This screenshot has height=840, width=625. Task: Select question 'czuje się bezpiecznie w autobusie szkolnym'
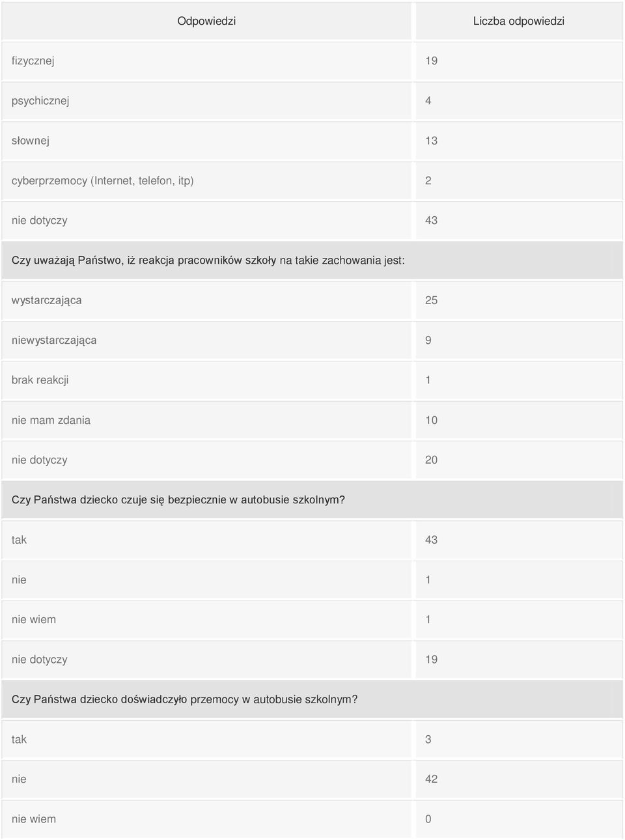[x=312, y=500]
